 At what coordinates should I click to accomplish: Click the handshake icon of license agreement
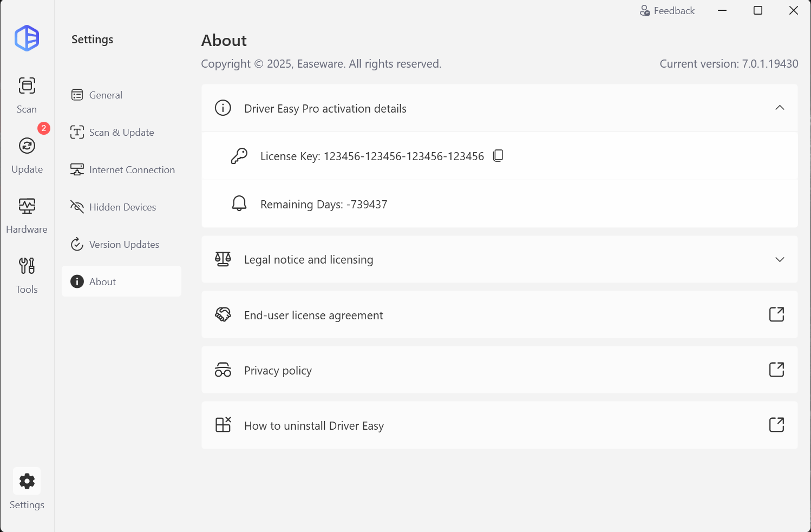[x=223, y=314]
